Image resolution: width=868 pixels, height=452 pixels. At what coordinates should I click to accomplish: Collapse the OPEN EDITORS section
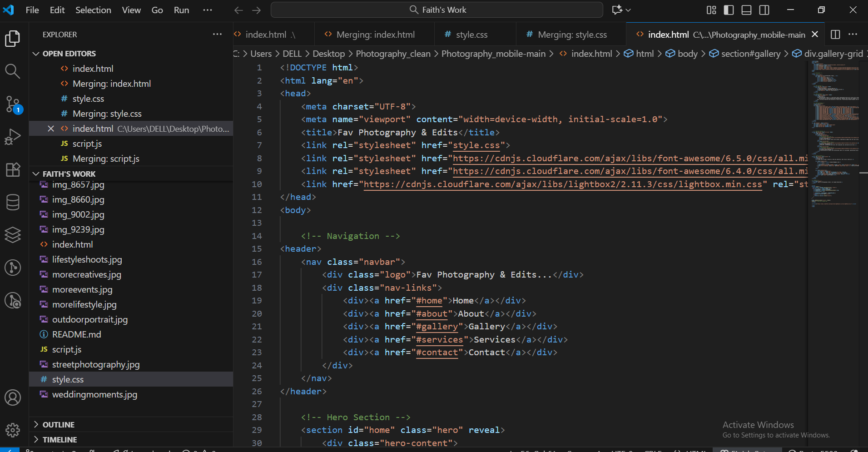pyautogui.click(x=69, y=54)
